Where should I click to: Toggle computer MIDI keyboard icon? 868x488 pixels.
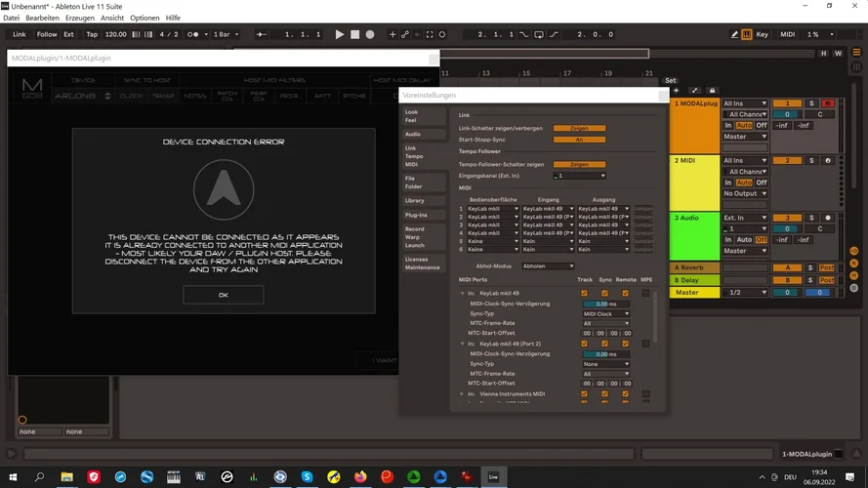(747, 34)
